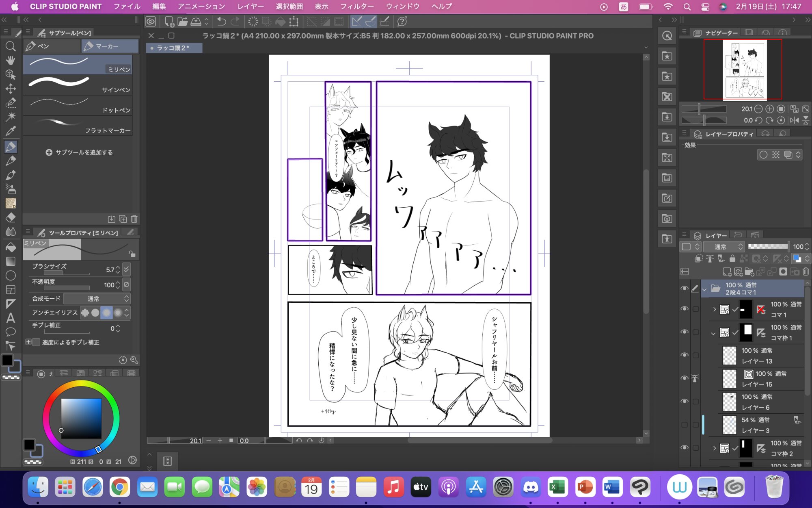Image resolution: width=812 pixels, height=508 pixels.
Task: Select the Gradient tool
Action: [11, 261]
